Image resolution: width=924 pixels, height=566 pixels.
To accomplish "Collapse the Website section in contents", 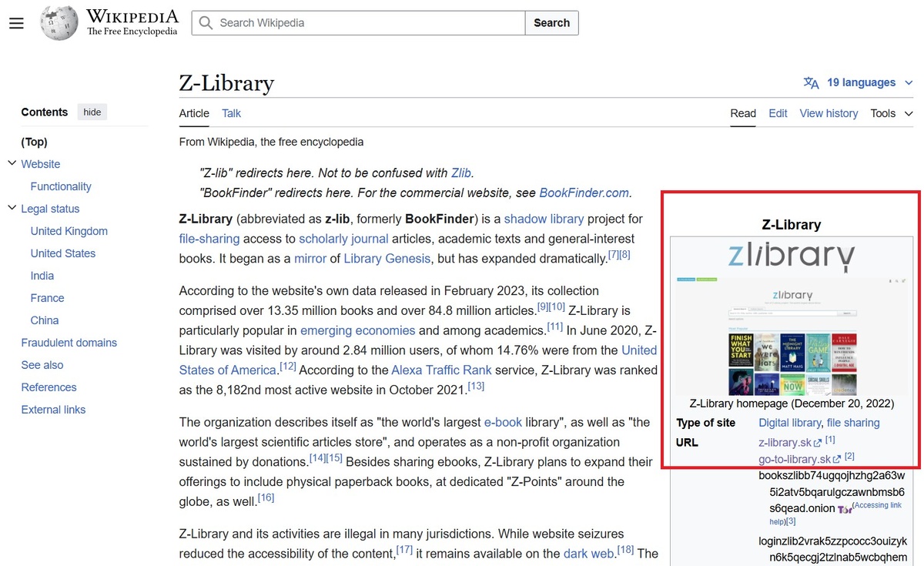I will pyautogui.click(x=12, y=163).
